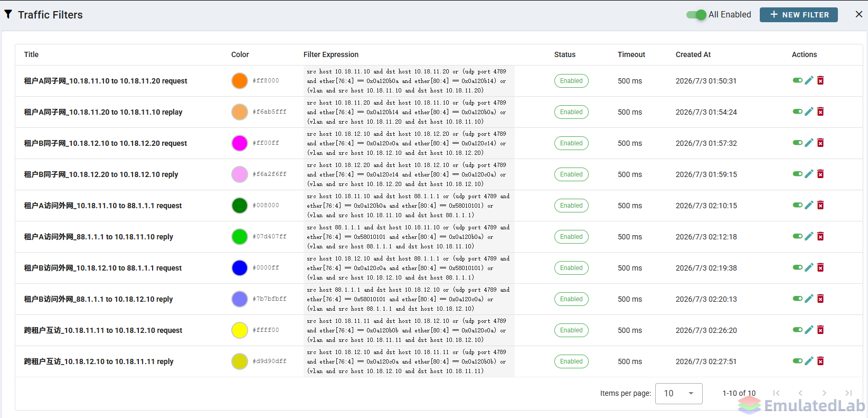Edit the 跨租户互访 10.18.11.11 request filter

click(809, 330)
